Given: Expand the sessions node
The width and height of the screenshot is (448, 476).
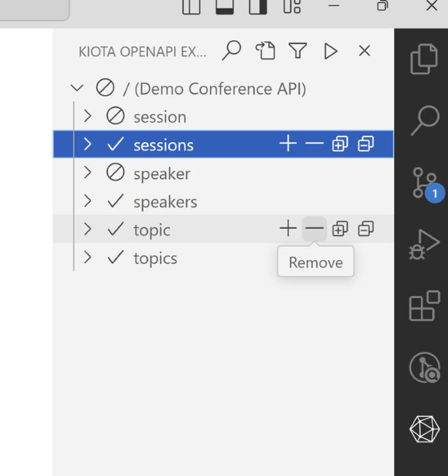Looking at the screenshot, I should pos(88,144).
